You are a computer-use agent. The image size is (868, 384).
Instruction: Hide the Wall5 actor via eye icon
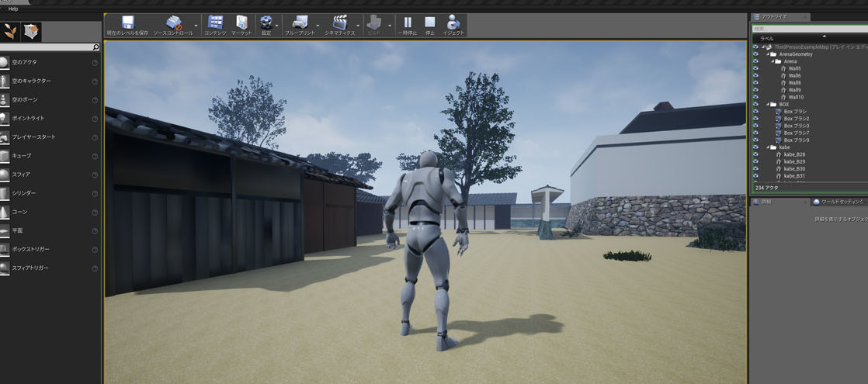(x=755, y=68)
